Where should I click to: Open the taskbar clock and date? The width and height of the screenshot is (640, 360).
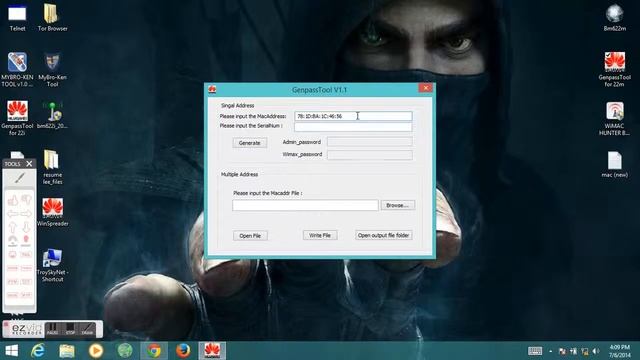click(x=620, y=351)
